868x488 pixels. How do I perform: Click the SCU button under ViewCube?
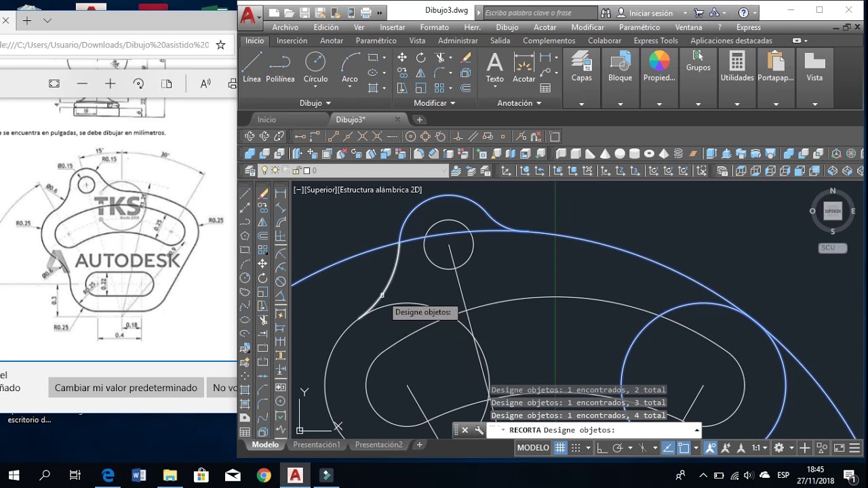(x=833, y=247)
